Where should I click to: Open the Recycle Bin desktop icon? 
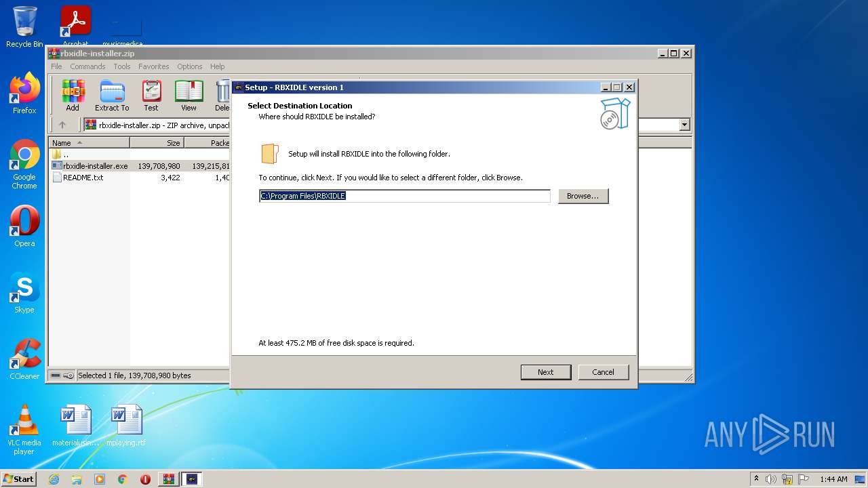[24, 27]
